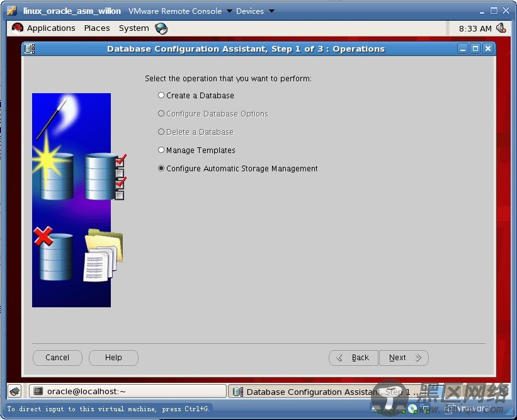Click the terminal icon in taskbar item

[x=38, y=391]
